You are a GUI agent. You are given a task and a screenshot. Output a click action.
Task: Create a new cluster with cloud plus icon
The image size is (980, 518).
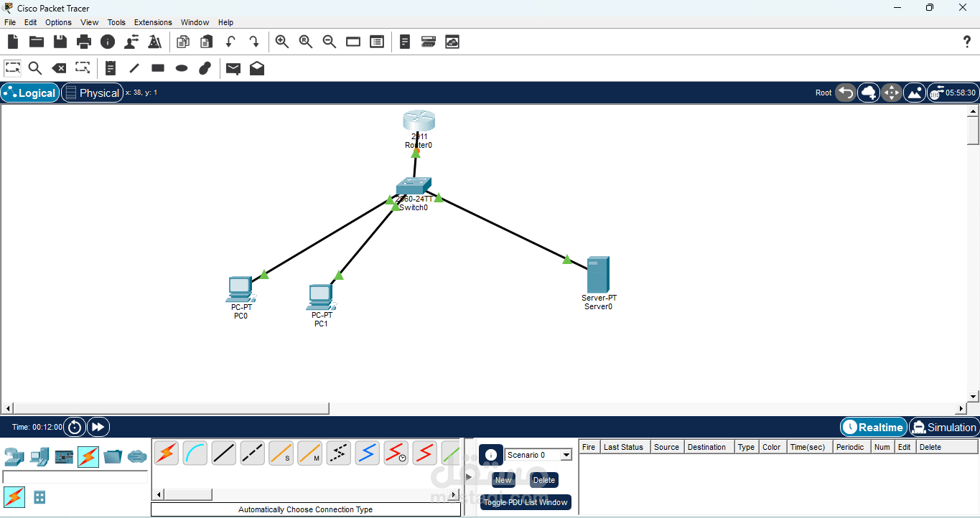[x=869, y=93]
